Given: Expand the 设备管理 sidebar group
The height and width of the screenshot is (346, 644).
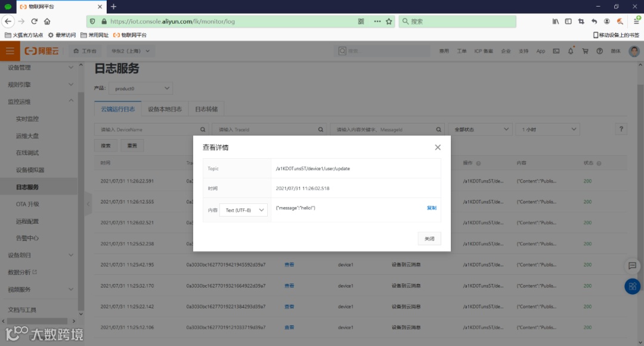Looking at the screenshot, I should coord(41,67).
